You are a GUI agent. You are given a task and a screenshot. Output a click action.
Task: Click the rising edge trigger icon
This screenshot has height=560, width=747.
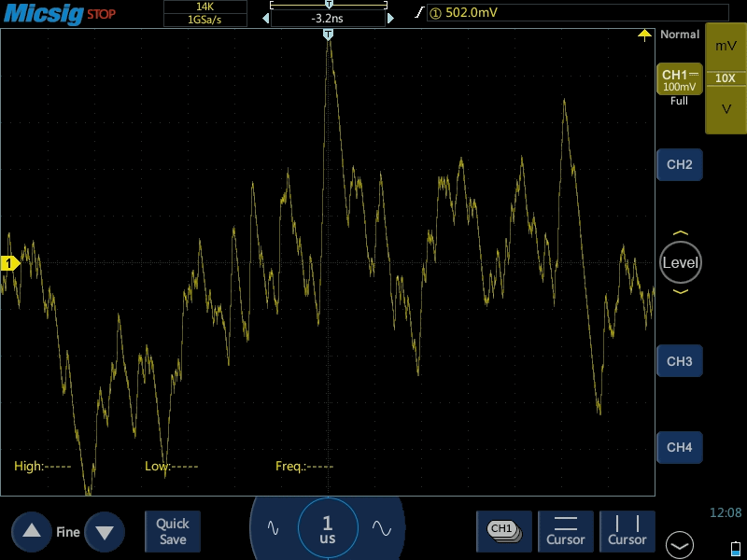click(x=418, y=13)
